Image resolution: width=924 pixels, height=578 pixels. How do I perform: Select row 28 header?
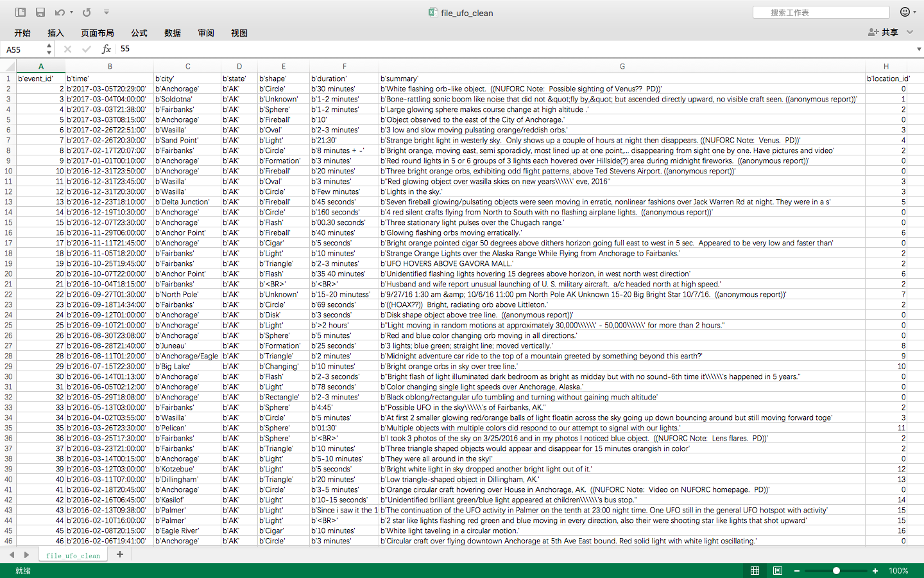pyautogui.click(x=8, y=356)
